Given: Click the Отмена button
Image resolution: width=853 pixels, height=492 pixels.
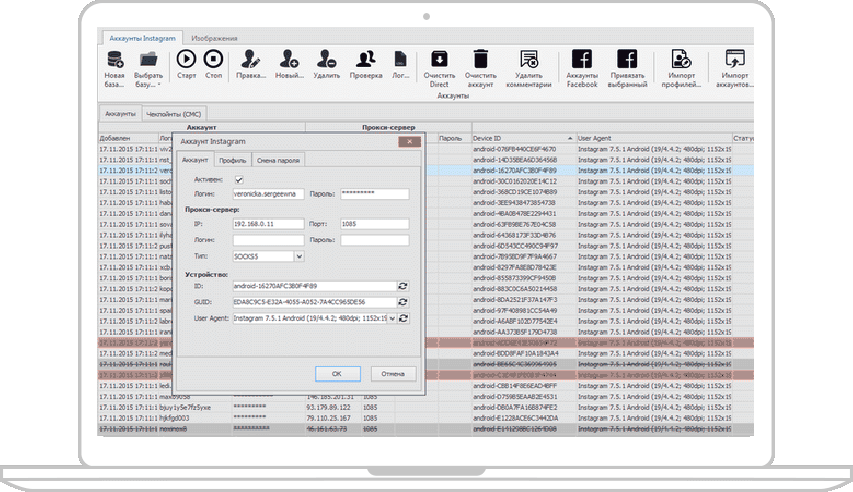Looking at the screenshot, I should click(x=393, y=373).
